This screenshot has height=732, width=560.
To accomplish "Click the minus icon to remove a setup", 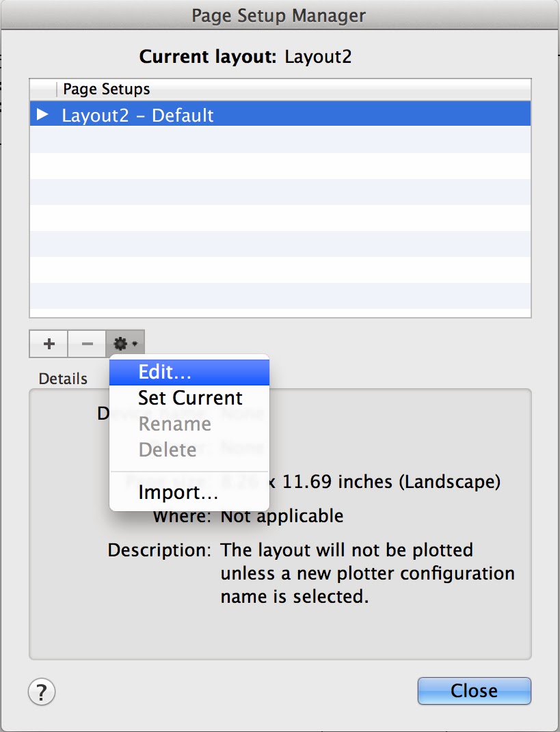I will [87, 344].
